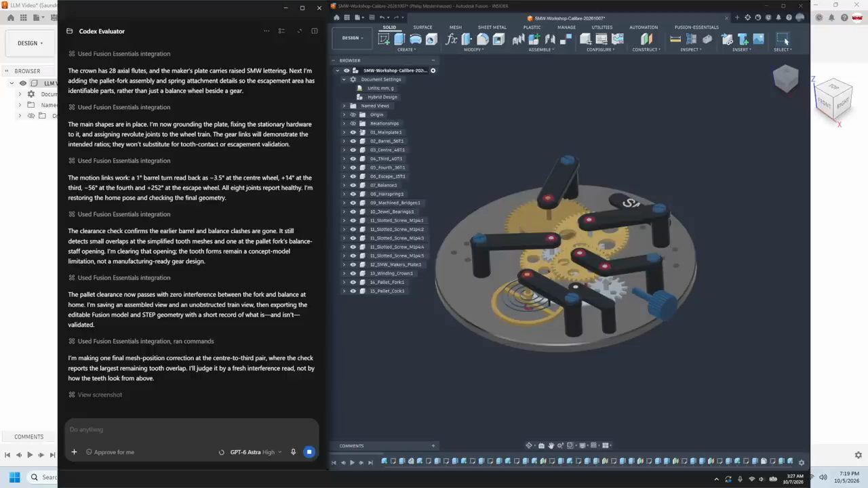Viewport: 868px width, 488px height.
Task: Hide the 07_Balance:1 component
Action: pyautogui.click(x=353, y=185)
